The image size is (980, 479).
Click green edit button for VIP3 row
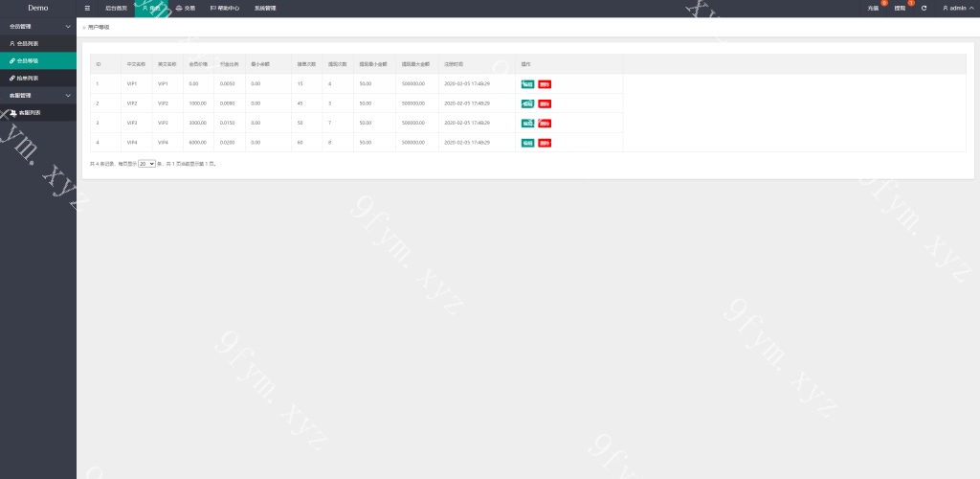527,124
